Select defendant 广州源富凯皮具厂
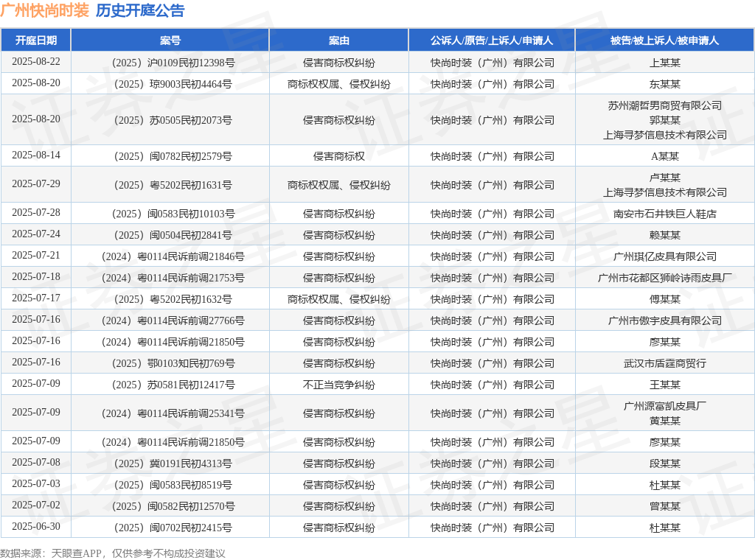The width and height of the screenshot is (755, 560). [664, 406]
